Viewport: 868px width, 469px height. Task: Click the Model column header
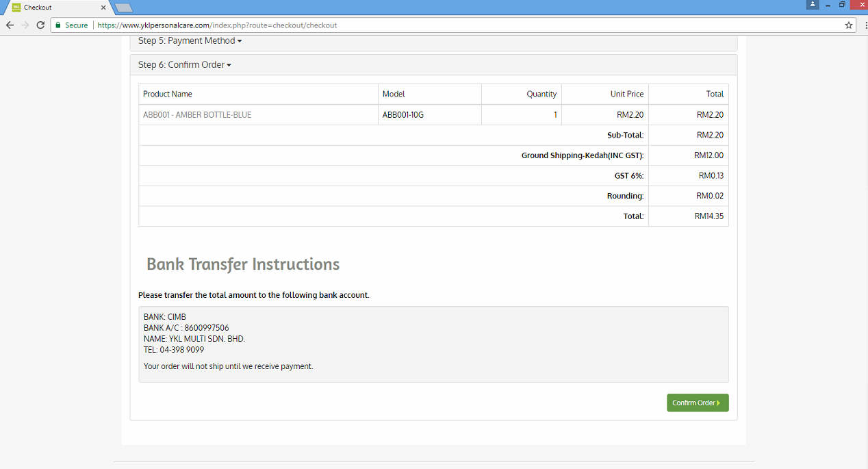pyautogui.click(x=394, y=94)
